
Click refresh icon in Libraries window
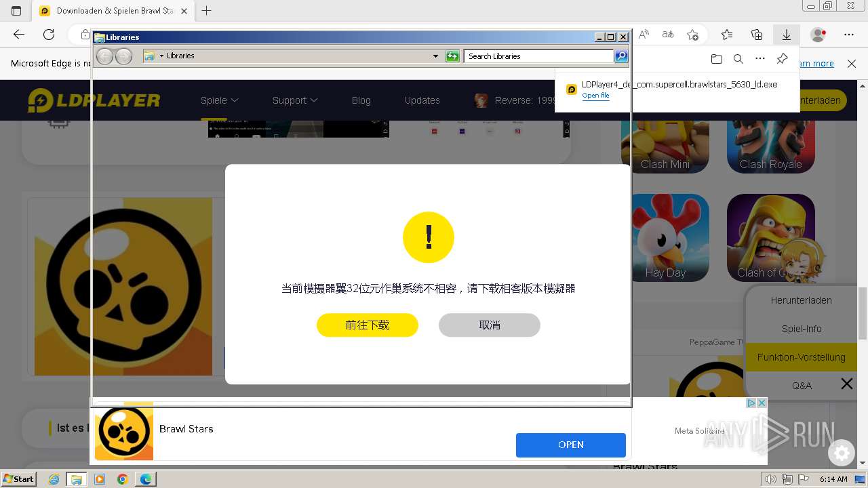452,56
